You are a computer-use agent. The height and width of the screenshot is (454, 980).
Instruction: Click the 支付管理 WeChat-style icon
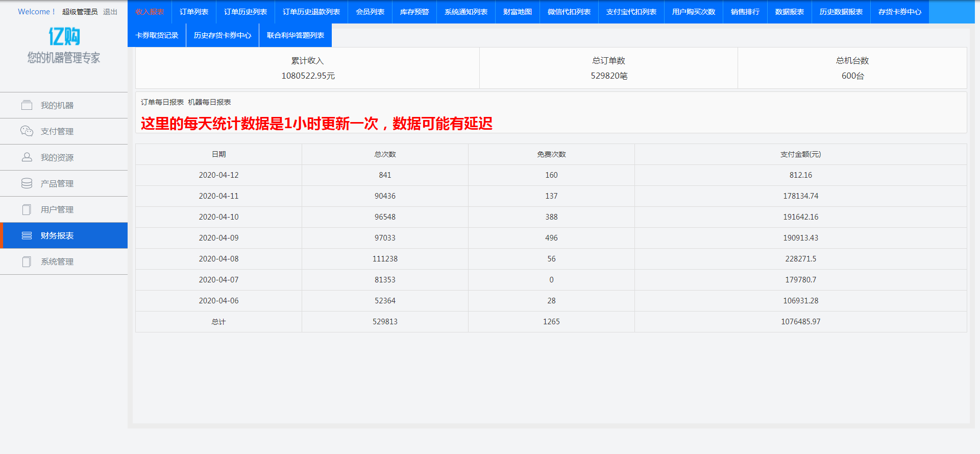(27, 131)
